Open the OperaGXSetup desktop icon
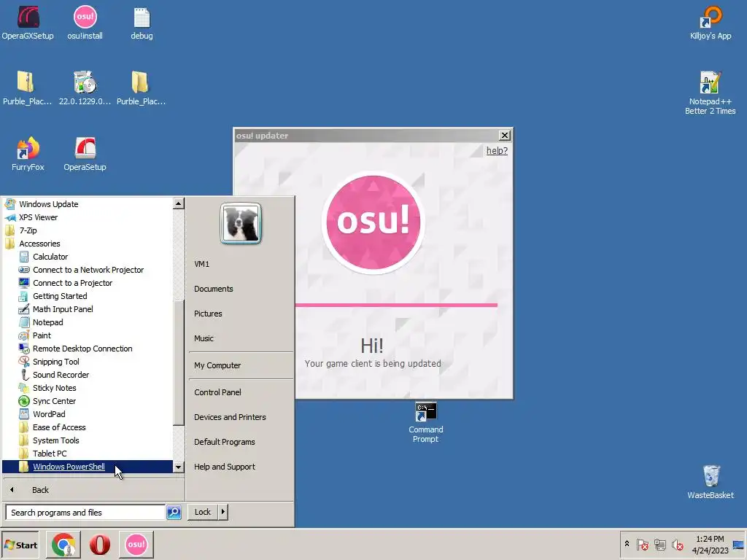The height and width of the screenshot is (560, 747). coord(28,23)
